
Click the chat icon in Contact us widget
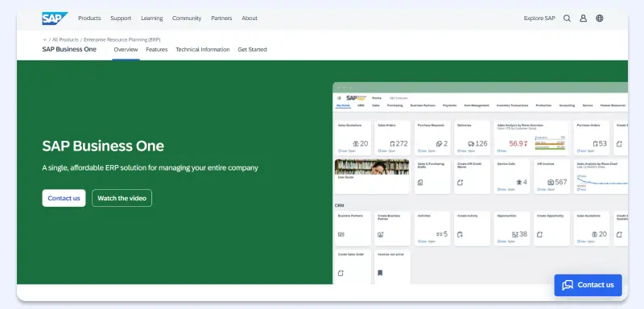[x=568, y=285]
